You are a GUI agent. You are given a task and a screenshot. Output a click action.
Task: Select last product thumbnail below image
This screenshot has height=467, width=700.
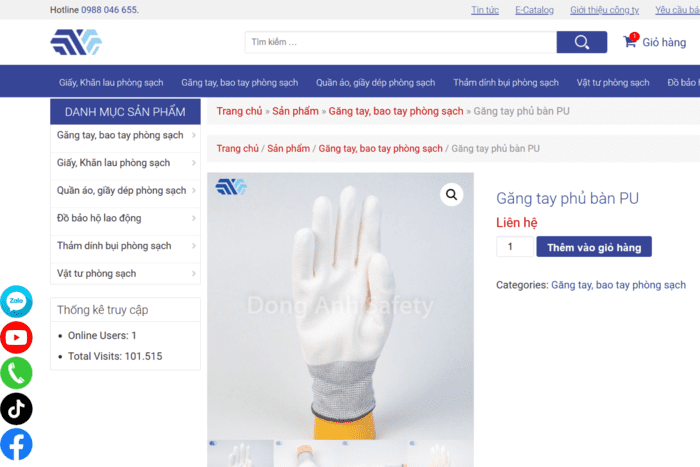click(x=440, y=454)
